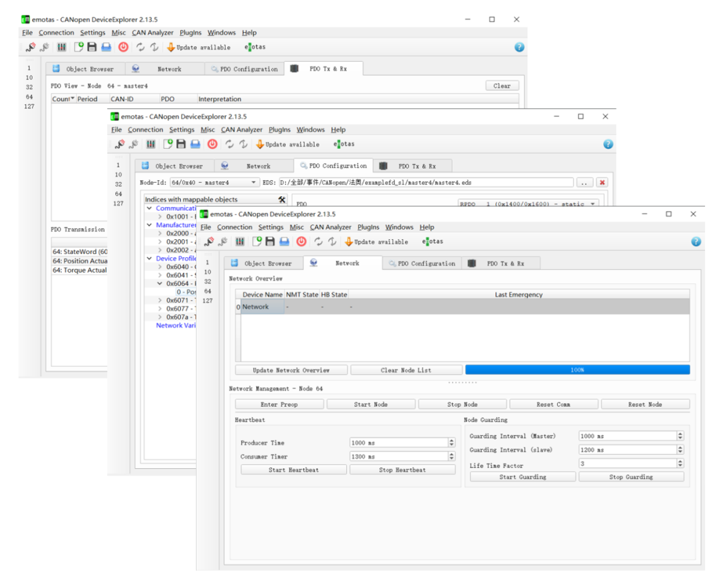Screen dimensions: 723x588
Task: Open configuration sliders icon in front window
Action: pos(240,241)
